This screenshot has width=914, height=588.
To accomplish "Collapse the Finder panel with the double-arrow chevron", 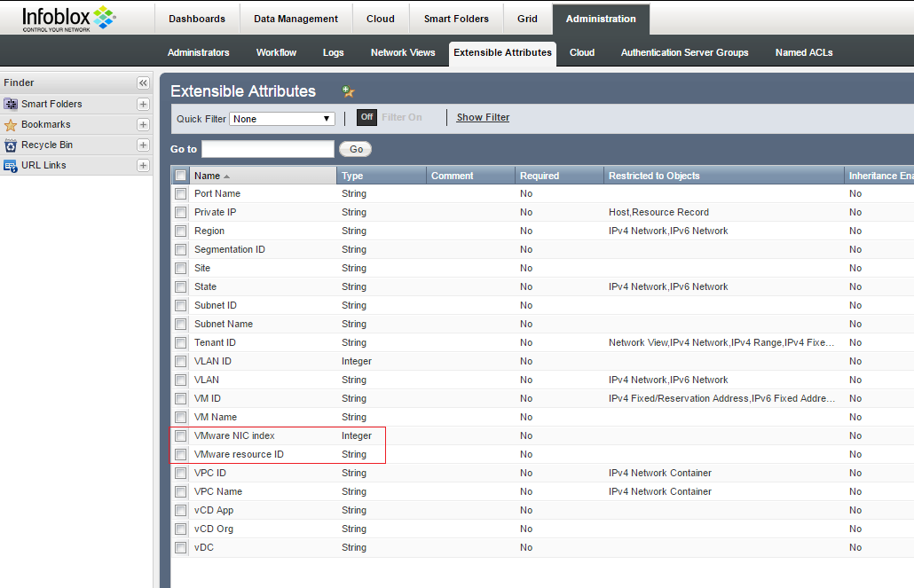I will pyautogui.click(x=143, y=82).
